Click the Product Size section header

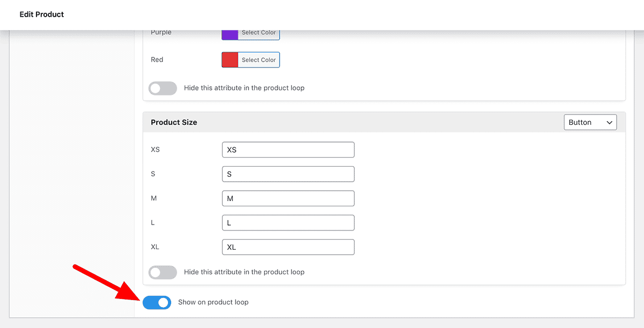(384, 122)
